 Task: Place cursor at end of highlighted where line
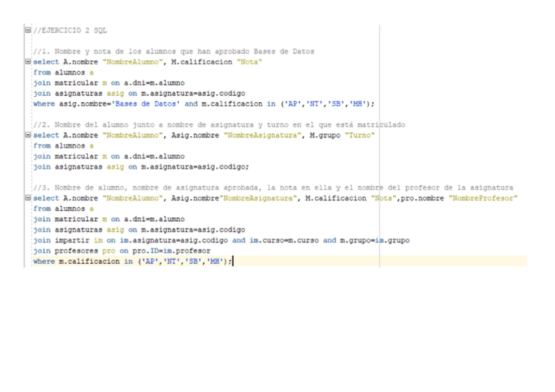(233, 261)
